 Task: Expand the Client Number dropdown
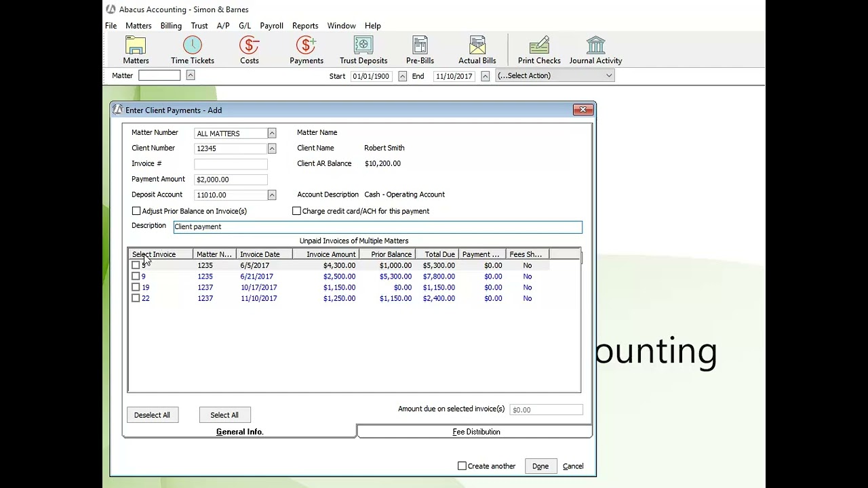point(271,148)
